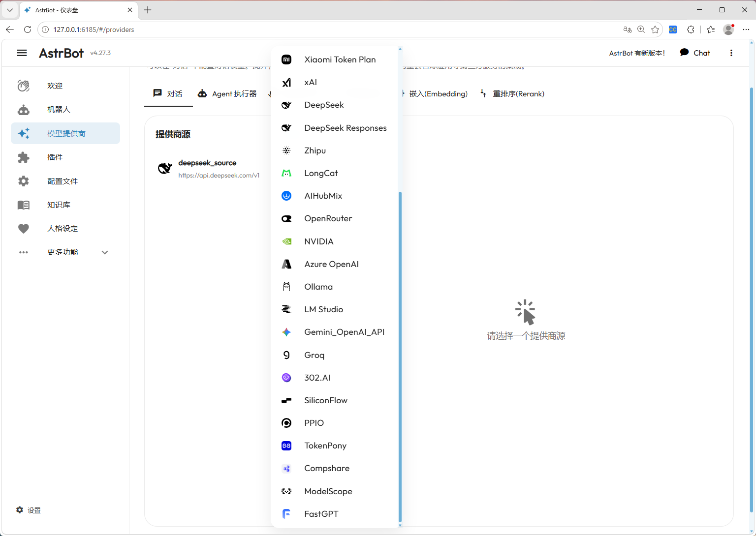
Task: Click the Azure OpenAI logo icon
Action: (x=286, y=264)
